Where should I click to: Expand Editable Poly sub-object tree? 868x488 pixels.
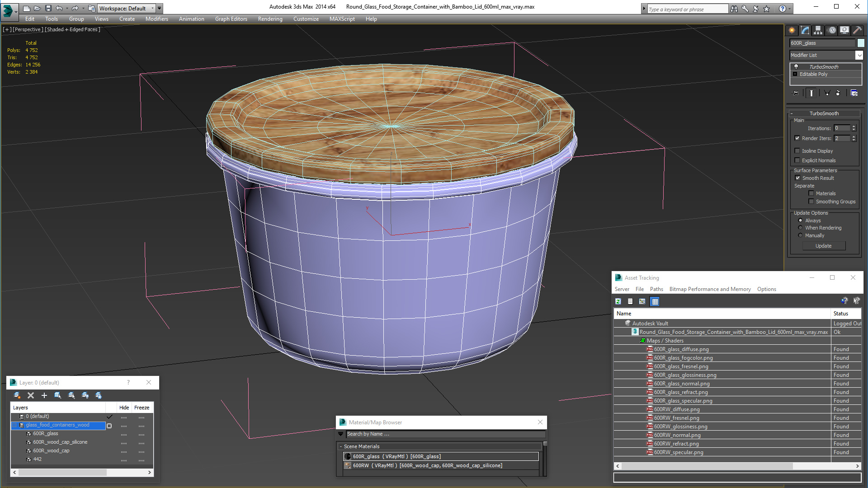pyautogui.click(x=795, y=74)
